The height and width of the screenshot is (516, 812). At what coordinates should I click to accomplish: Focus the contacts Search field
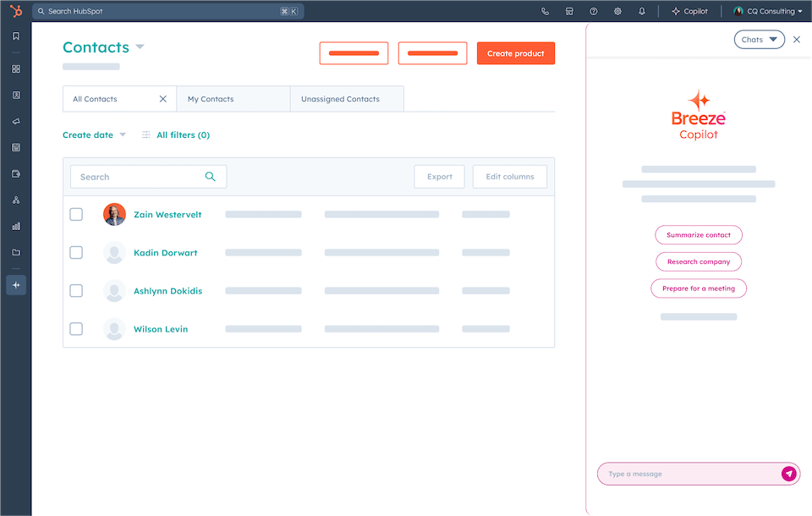pyautogui.click(x=149, y=177)
